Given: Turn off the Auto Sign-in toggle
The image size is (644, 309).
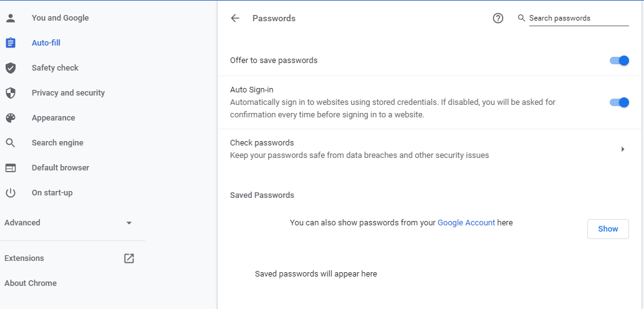Looking at the screenshot, I should (619, 102).
